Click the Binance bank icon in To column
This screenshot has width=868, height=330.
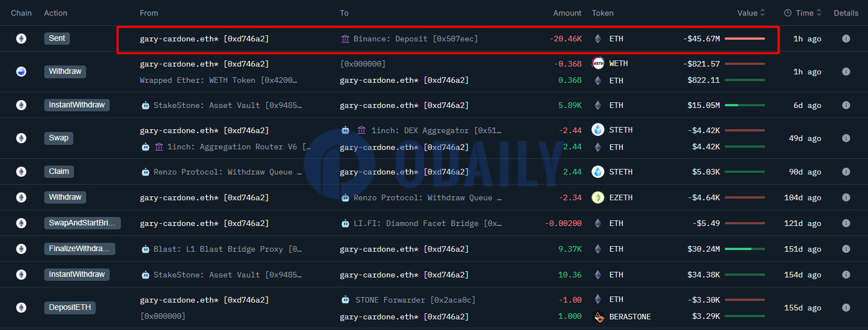tap(345, 39)
